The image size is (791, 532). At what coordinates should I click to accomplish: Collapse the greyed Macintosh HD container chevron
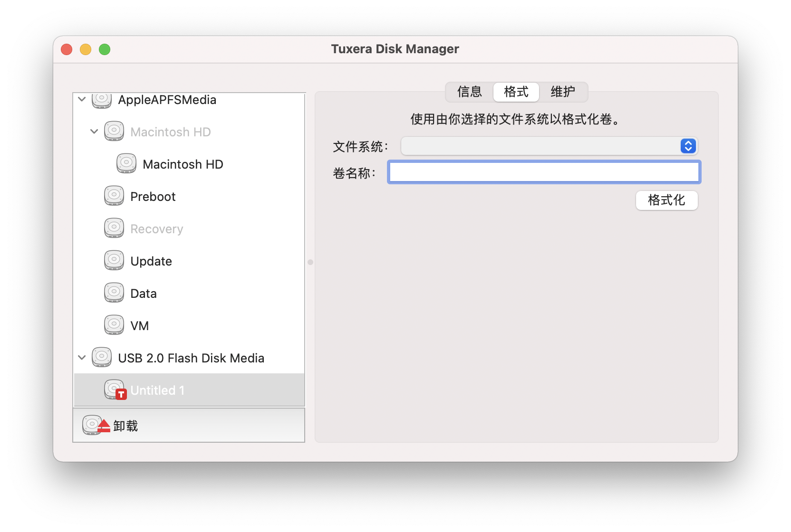(x=94, y=132)
